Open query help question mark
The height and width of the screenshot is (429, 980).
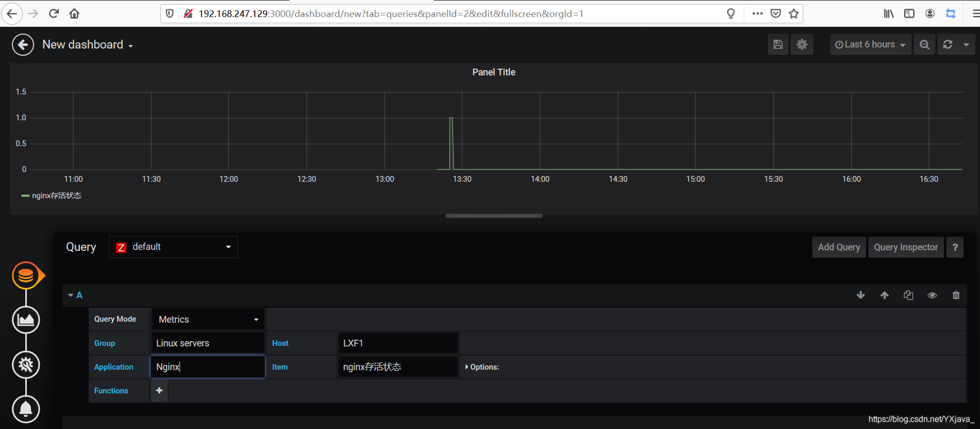955,247
